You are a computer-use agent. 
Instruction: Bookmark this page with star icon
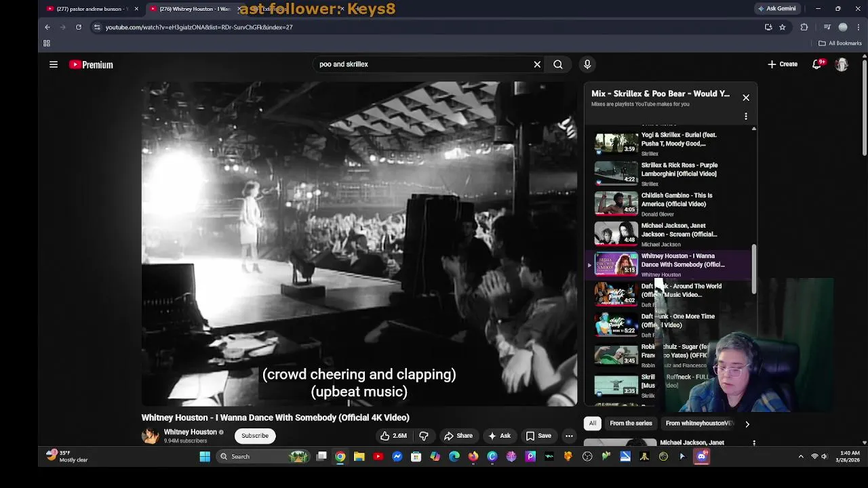(x=783, y=27)
